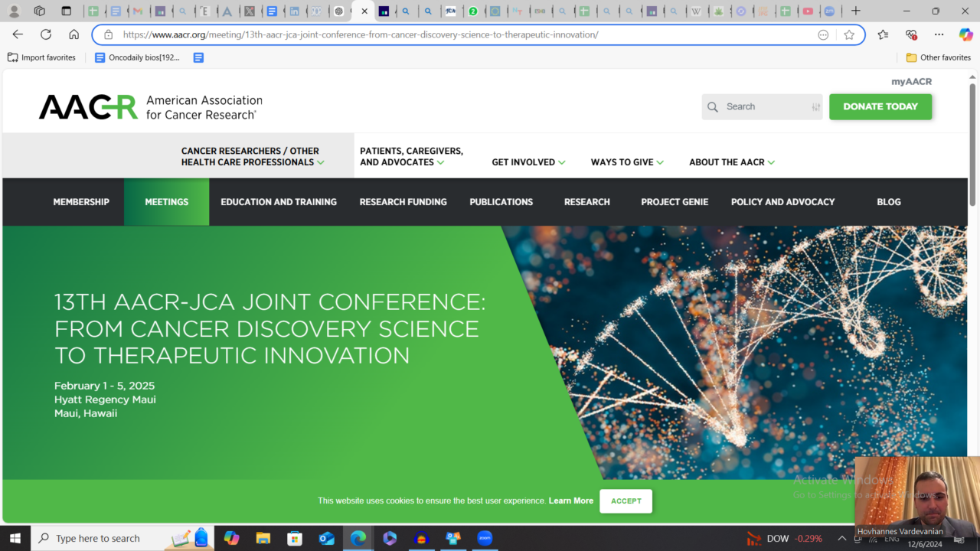
Task: Open the Windows Start menu
Action: pos(15,538)
